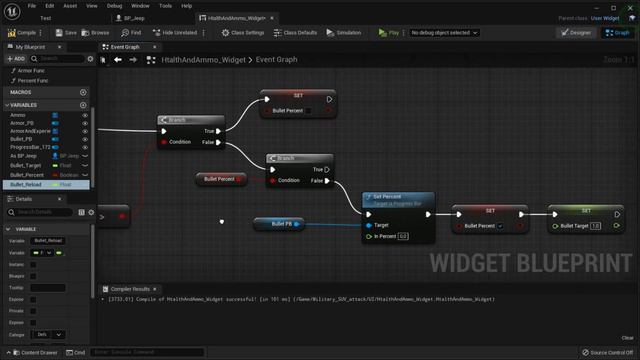Close the Event Graph tab
Screen dimensions: 640x360
pyautogui.click(x=155, y=47)
